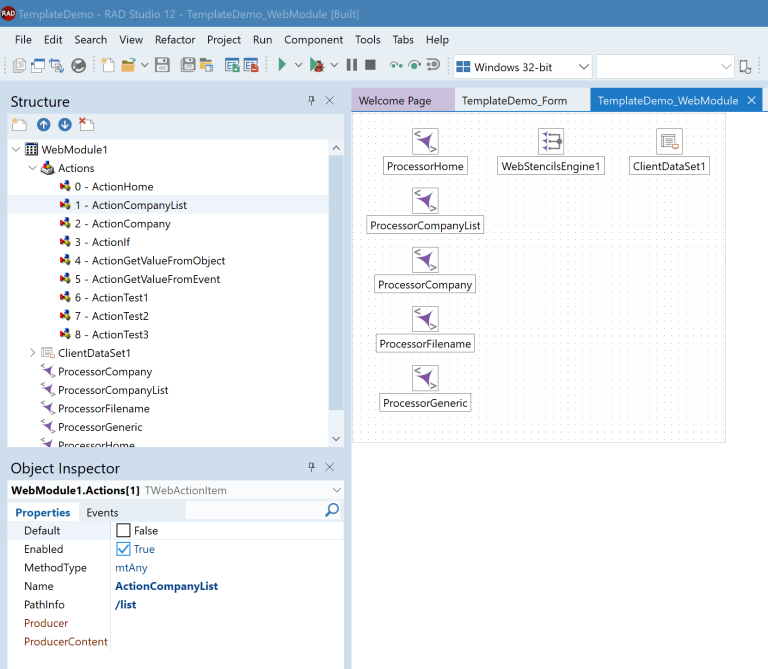This screenshot has width=768, height=669.
Task: Toggle the Enabled property checkbox
Action: pos(123,549)
